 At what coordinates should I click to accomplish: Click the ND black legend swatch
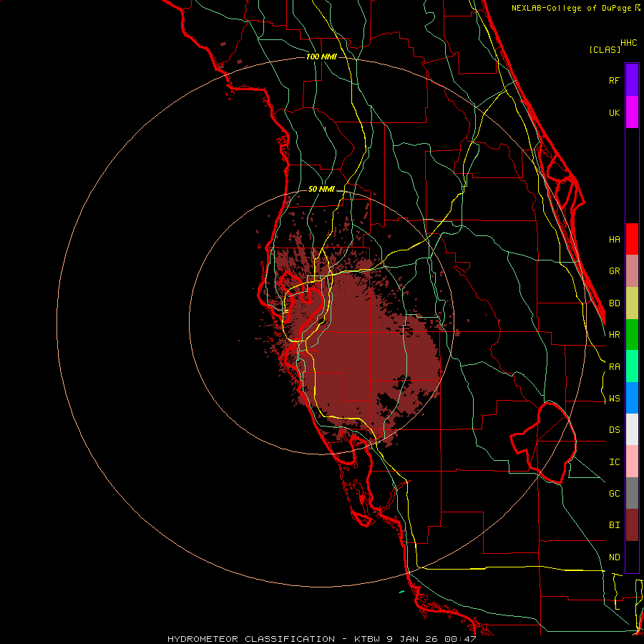tap(632, 557)
